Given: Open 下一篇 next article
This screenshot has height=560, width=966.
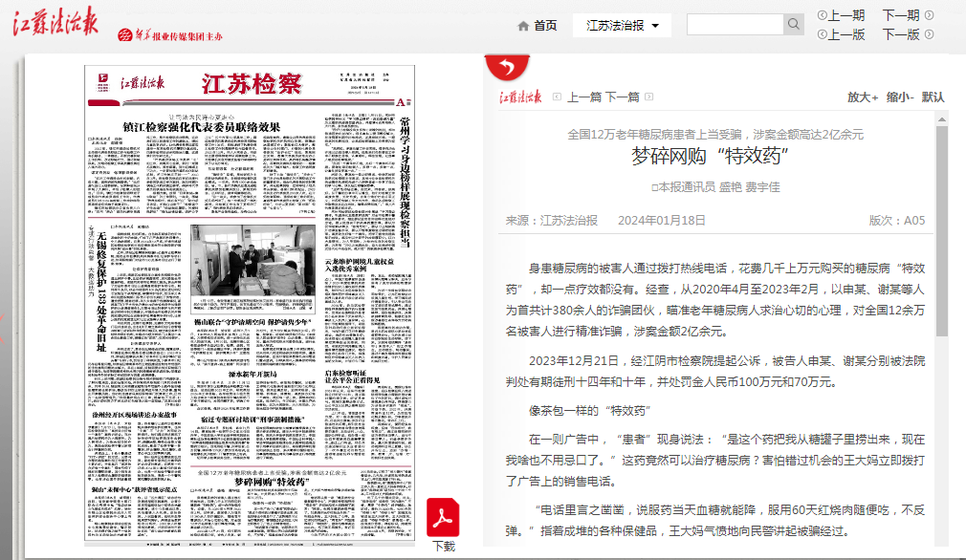Looking at the screenshot, I should point(623,97).
